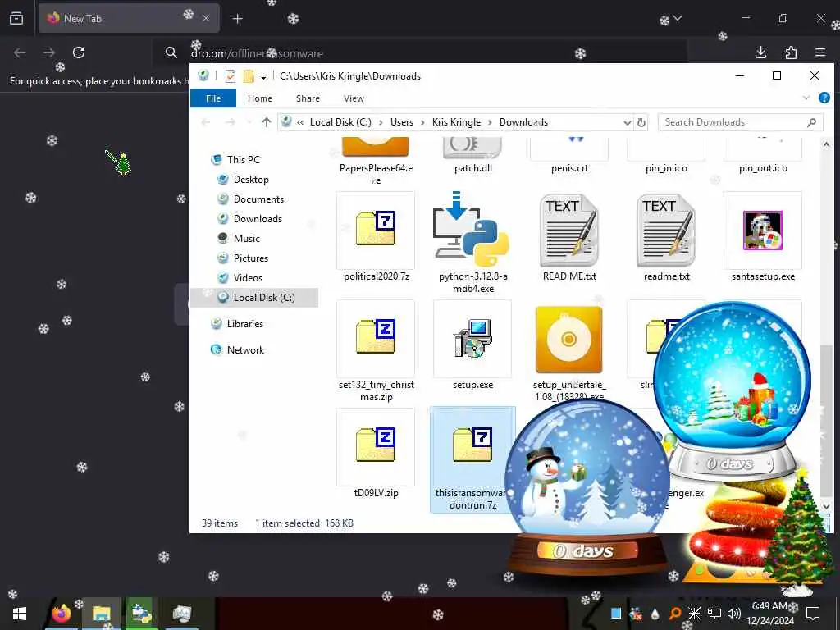Viewport: 840px width, 630px height.
Task: Select thisisransomwaredontrun.7z archive icon
Action: 472,445
